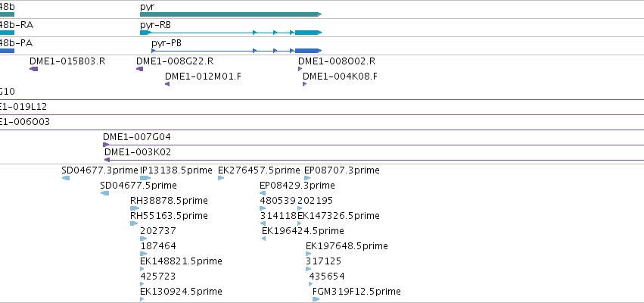This screenshot has height=303, width=644.
Task: Click the pyr-RB transcript last exon
Action: [x=308, y=33]
